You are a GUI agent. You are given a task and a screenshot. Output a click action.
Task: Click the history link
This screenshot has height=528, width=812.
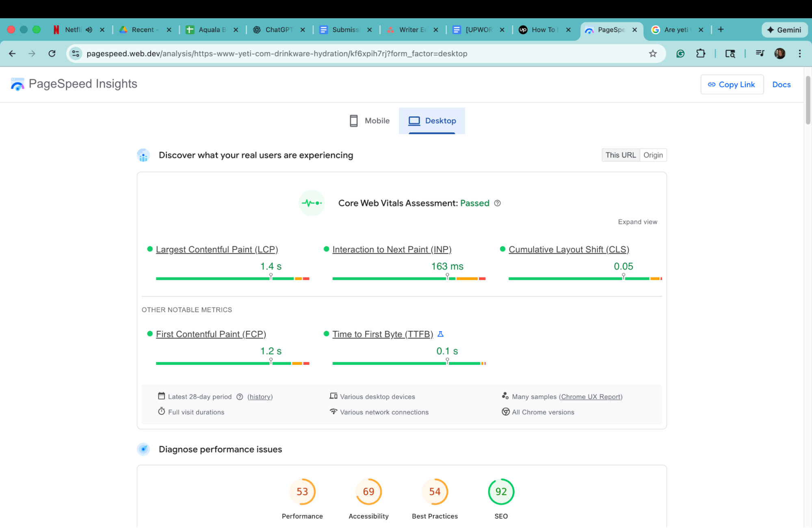(260, 397)
